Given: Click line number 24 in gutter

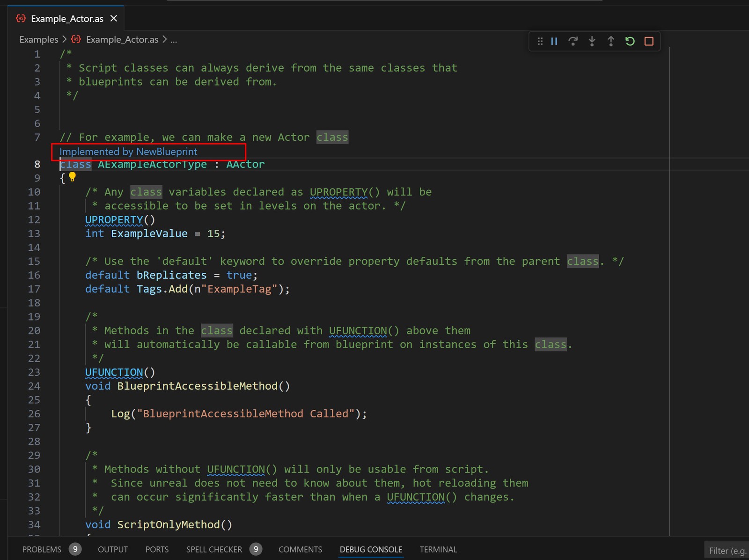Looking at the screenshot, I should [x=34, y=386].
